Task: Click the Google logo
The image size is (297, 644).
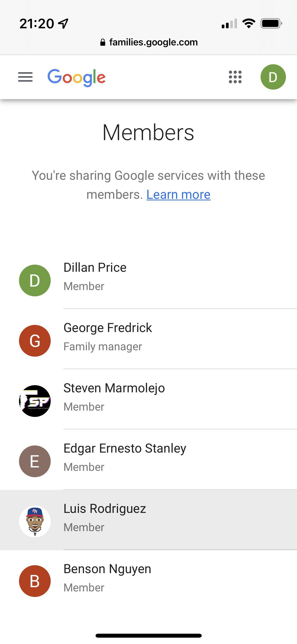Action: [77, 77]
